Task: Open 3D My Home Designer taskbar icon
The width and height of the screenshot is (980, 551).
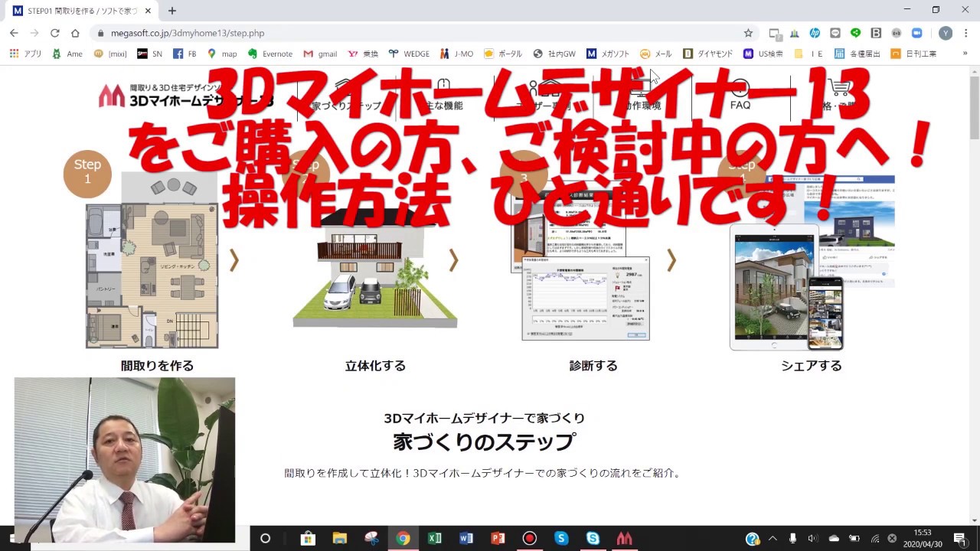Action: [625, 538]
